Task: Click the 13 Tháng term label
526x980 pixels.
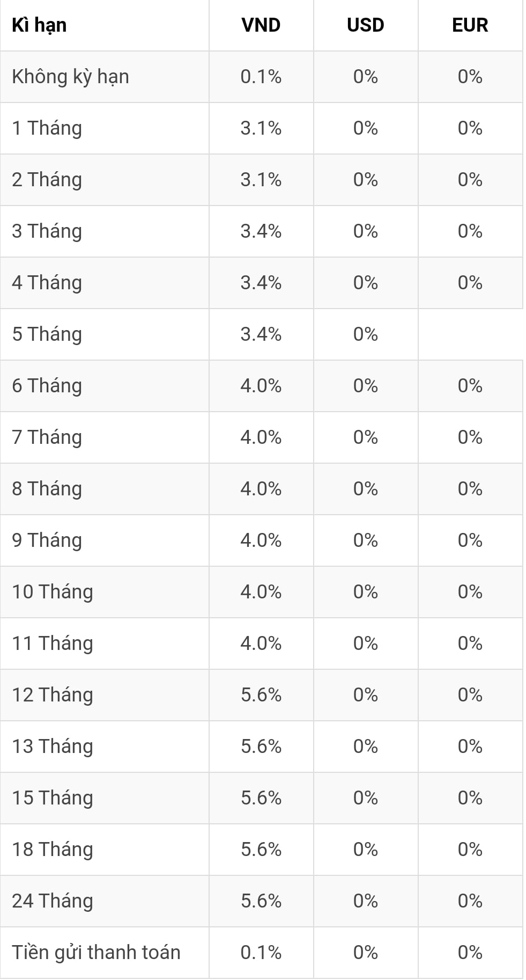Action: pos(53,747)
